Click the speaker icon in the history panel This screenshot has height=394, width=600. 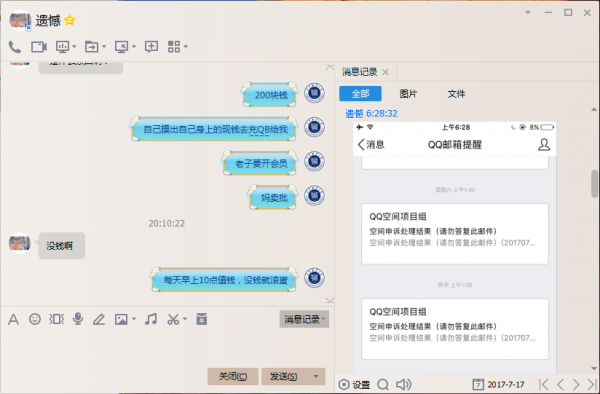coord(403,384)
